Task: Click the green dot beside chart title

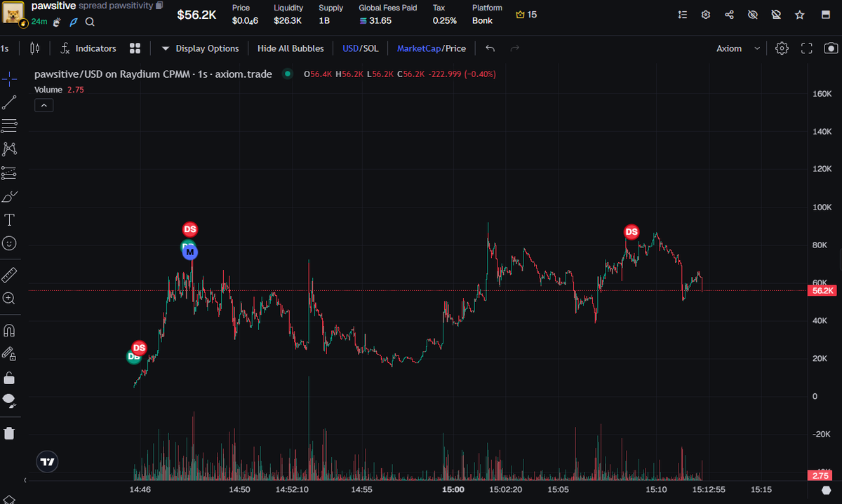Action: point(287,74)
